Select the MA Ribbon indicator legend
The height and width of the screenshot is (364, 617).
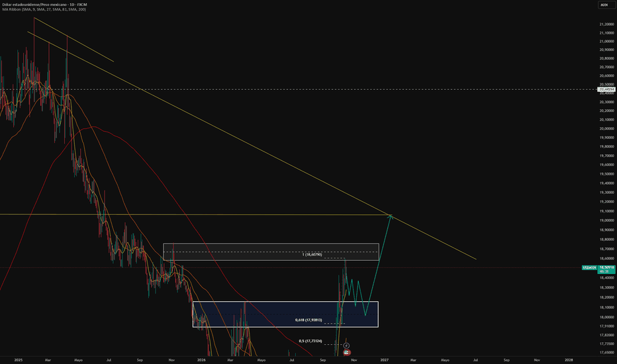[x=44, y=9]
